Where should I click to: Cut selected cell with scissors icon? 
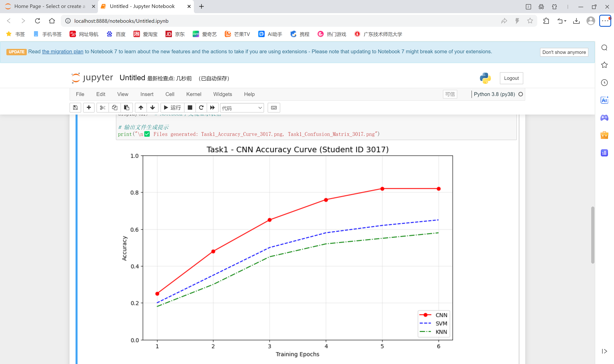(x=102, y=108)
